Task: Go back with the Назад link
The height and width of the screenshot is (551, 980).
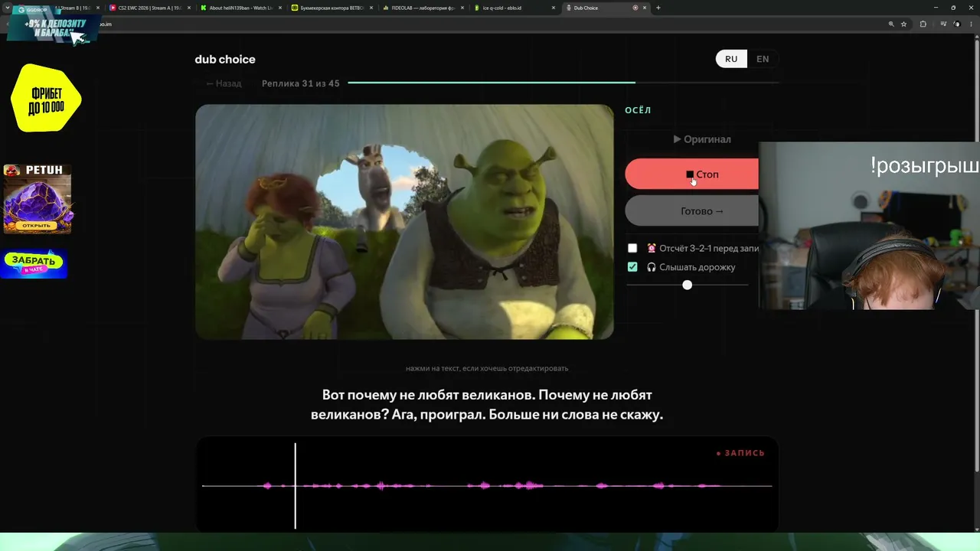Action: [x=224, y=83]
